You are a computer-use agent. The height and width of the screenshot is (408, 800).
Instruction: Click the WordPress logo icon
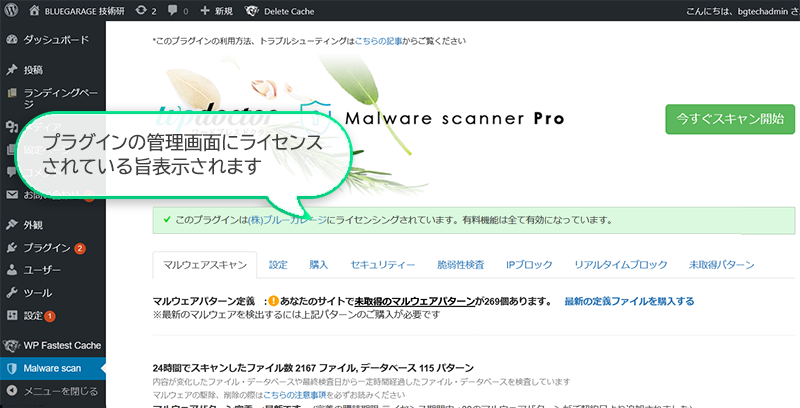point(11,10)
